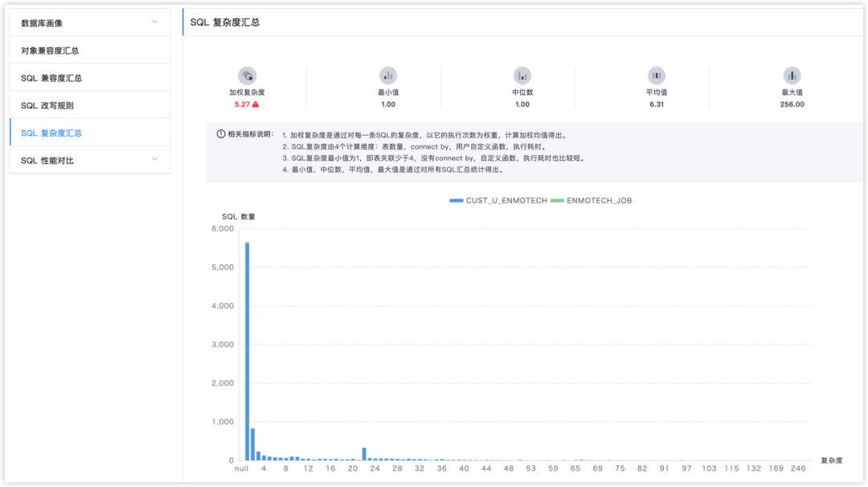The height and width of the screenshot is (487, 868).
Task: Click explanation line 3 about 最小值为1
Action: click(435, 158)
